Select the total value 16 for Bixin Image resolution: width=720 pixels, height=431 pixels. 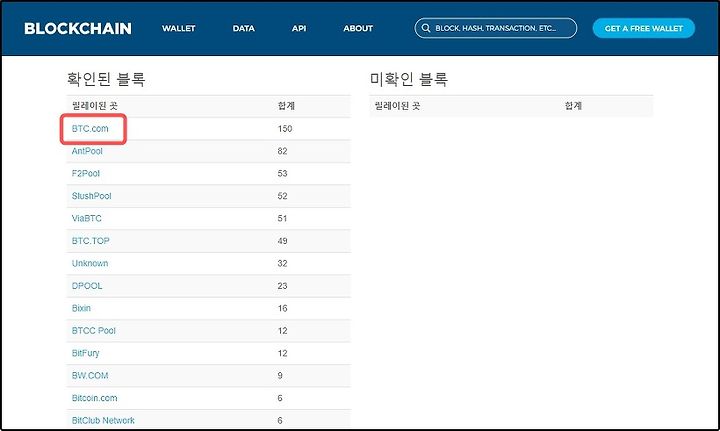(282, 308)
